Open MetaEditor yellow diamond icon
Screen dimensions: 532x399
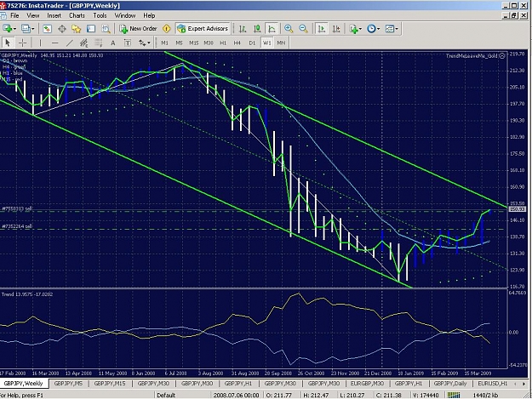point(167,29)
